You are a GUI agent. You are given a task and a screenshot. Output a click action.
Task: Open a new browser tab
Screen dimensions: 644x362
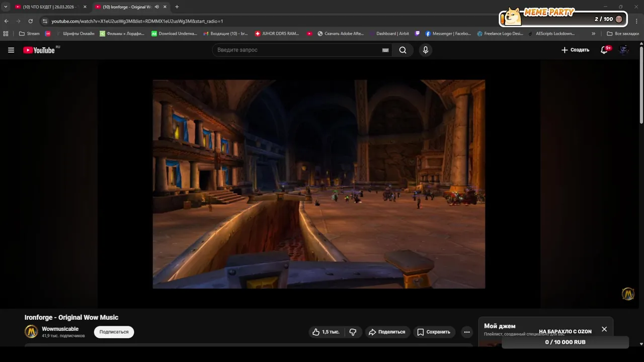pyautogui.click(x=177, y=7)
